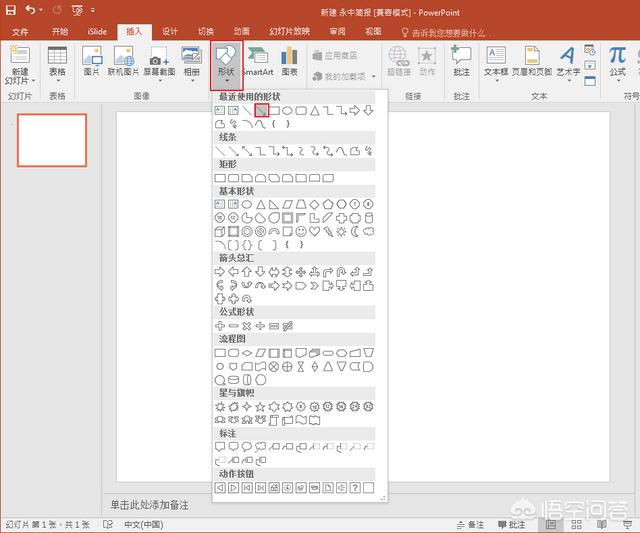Image resolution: width=640 pixels, height=533 pixels.
Task: Open the 文件 file tab
Action: pyautogui.click(x=21, y=31)
